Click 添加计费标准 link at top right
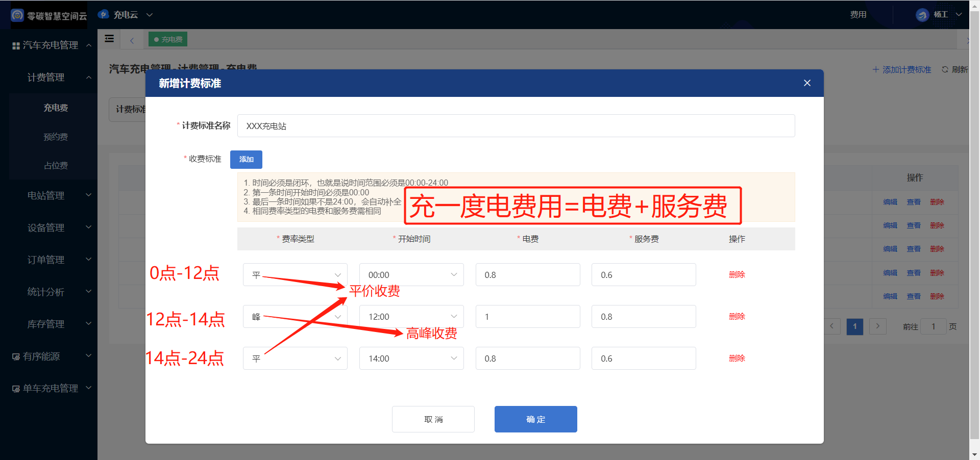 pyautogui.click(x=902, y=69)
